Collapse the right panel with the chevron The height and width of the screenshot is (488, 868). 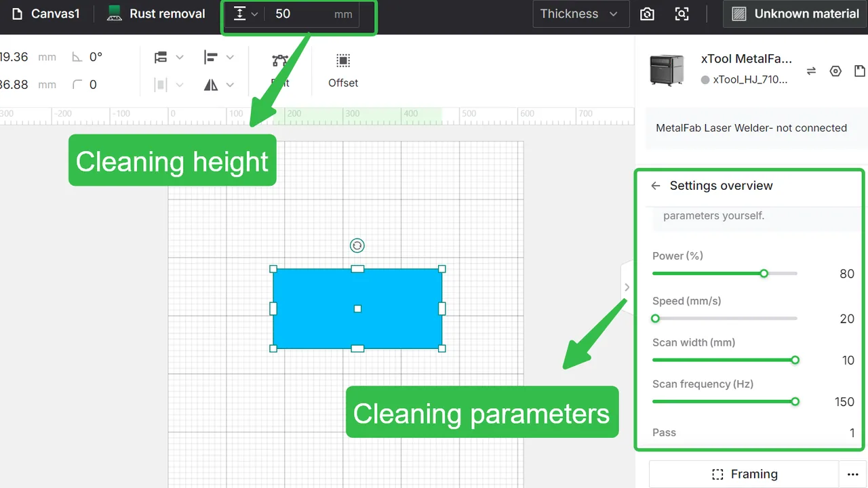[627, 287]
